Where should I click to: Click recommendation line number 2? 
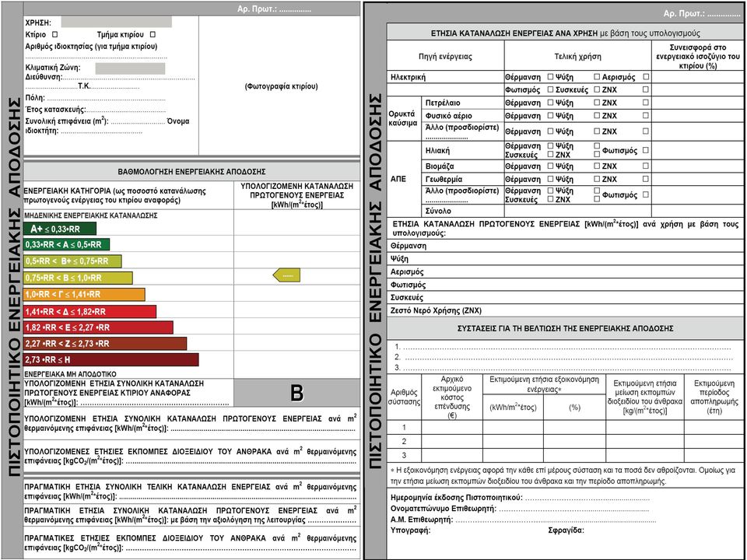click(x=563, y=357)
